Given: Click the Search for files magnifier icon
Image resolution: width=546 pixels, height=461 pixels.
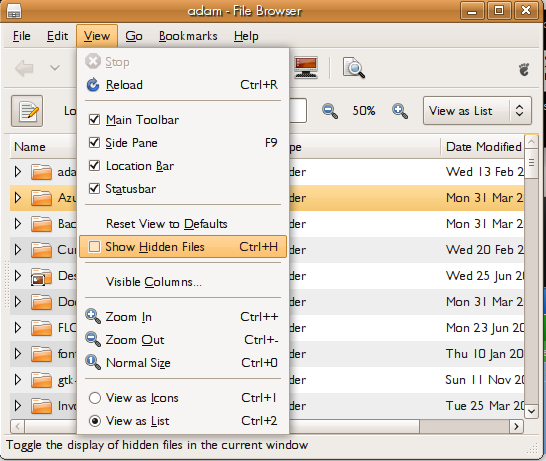Looking at the screenshot, I should coord(354,68).
